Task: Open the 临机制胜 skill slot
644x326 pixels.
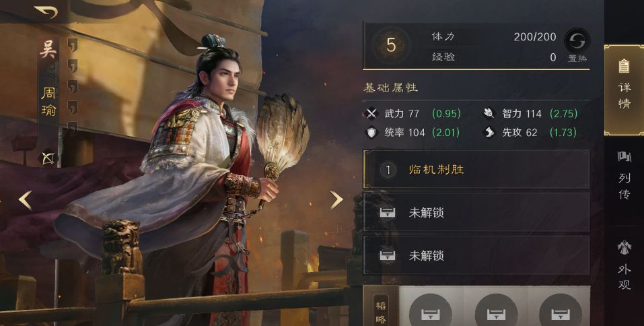Action: tap(476, 169)
